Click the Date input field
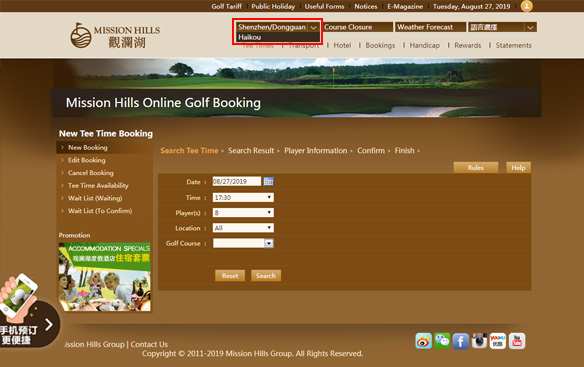584x367 pixels. coord(237,181)
